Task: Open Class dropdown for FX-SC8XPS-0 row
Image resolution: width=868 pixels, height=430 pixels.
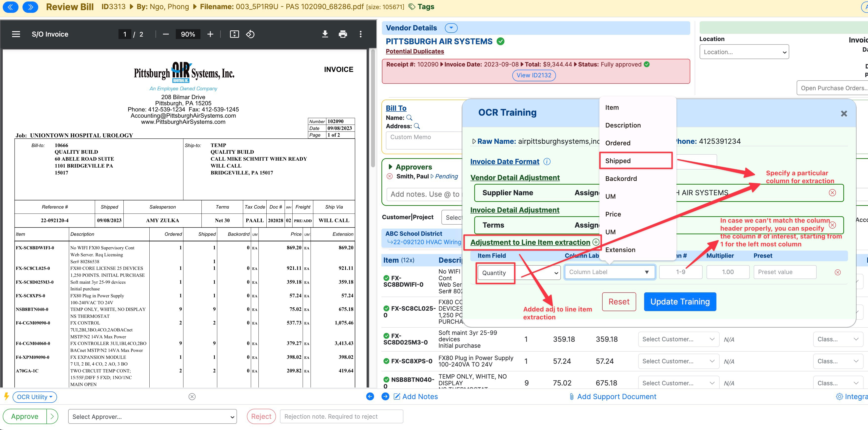Action: coord(838,361)
